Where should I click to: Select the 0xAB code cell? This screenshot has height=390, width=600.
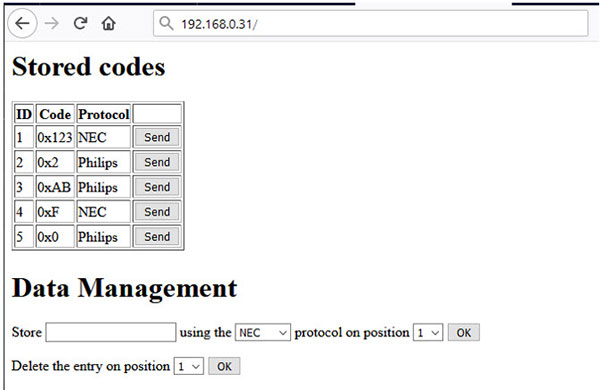55,187
